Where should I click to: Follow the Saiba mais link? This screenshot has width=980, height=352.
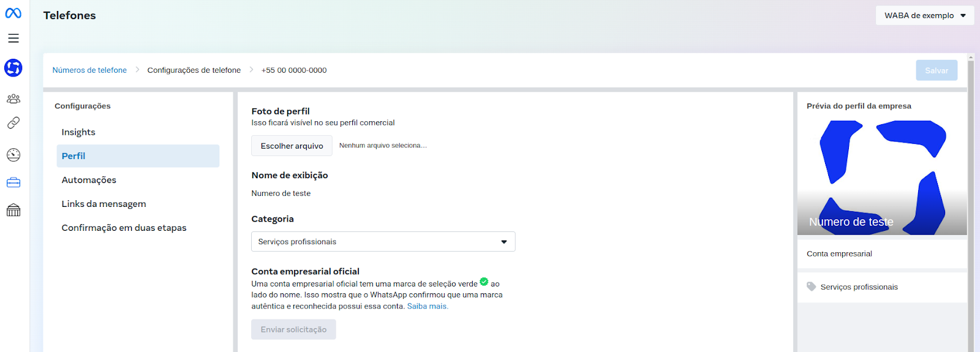428,306
